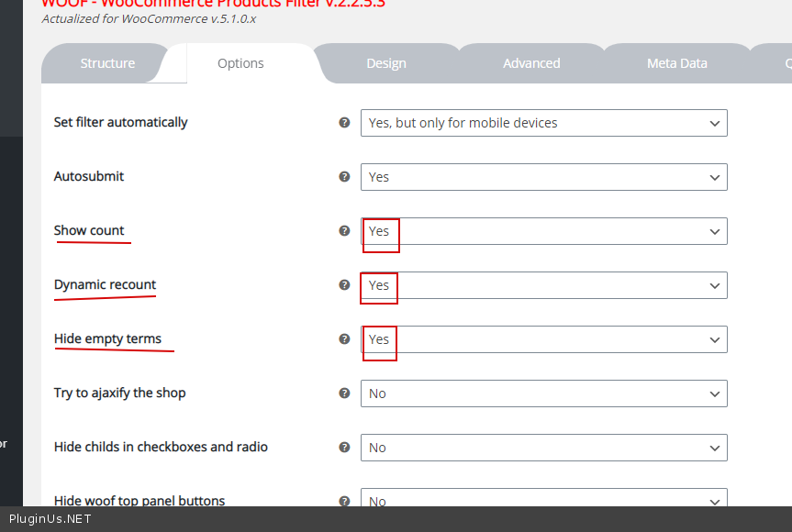The height and width of the screenshot is (532, 792).
Task: Open the Set filter automatically dropdown
Action: (x=543, y=123)
